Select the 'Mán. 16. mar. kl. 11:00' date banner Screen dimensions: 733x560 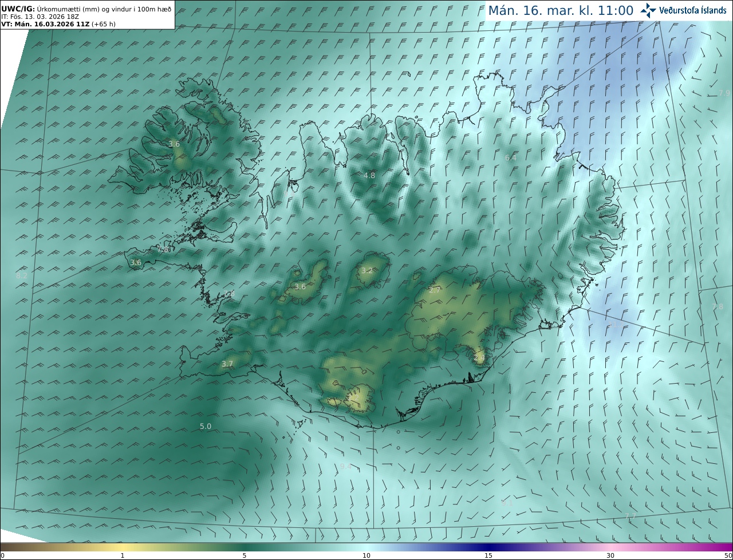[x=561, y=10]
